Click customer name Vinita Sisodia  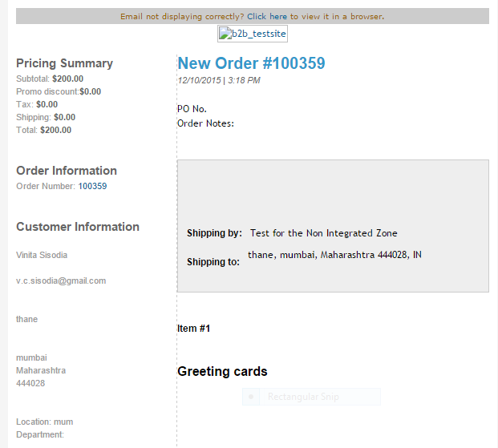(42, 255)
